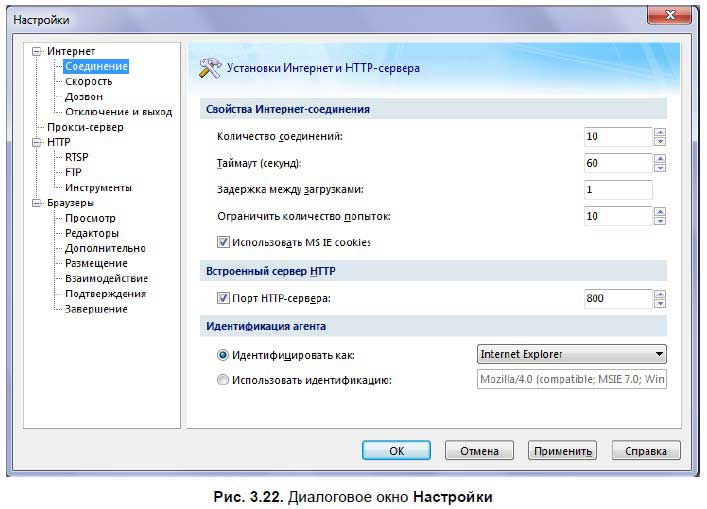Click the custom Mozilla/4.0 identification field
This screenshot has width=707, height=509.
(x=571, y=379)
